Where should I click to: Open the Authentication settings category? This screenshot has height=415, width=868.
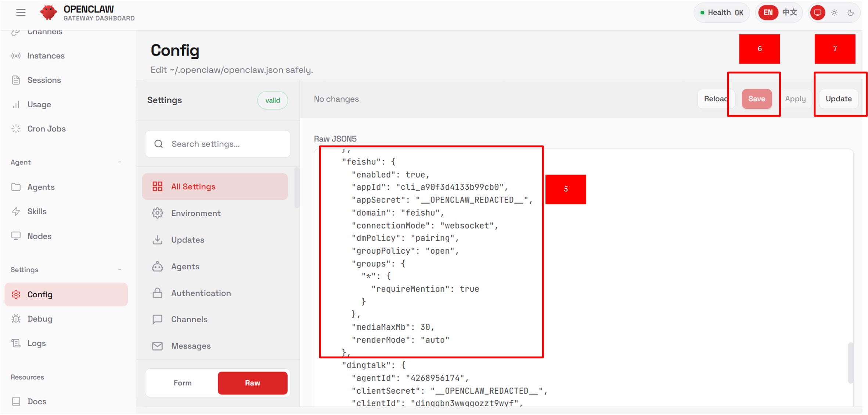click(201, 293)
